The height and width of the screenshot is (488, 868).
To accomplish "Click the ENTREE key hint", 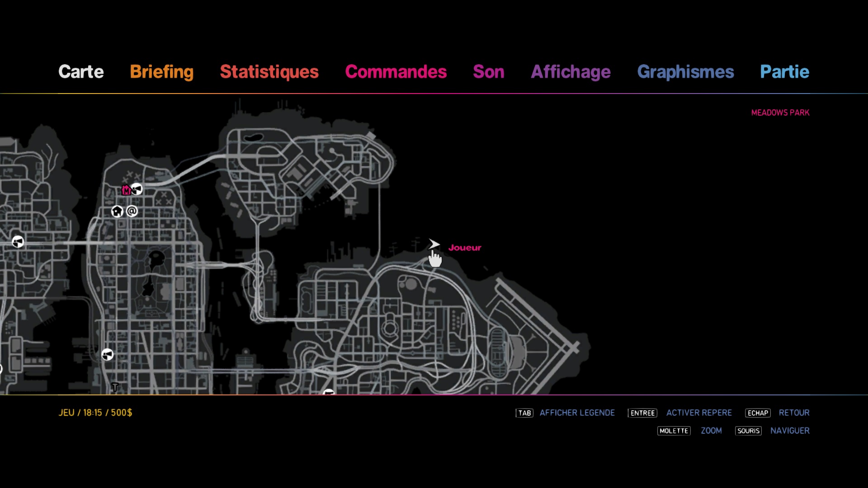I will 642,413.
